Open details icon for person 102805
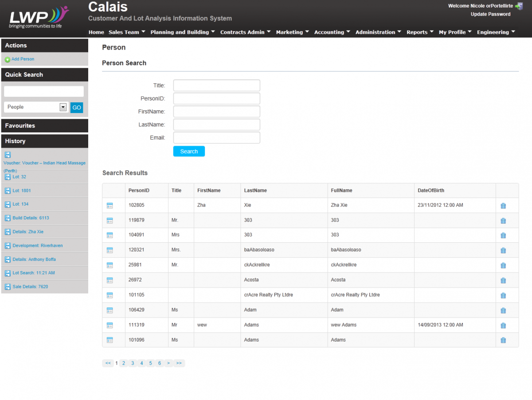Image resolution: width=532 pixels, height=400 pixels. click(110, 206)
